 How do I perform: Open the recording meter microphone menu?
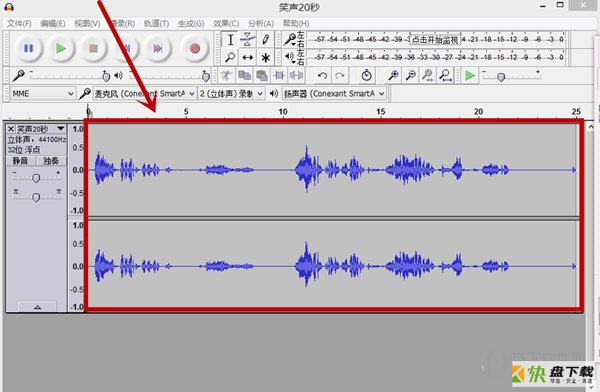coord(290,39)
